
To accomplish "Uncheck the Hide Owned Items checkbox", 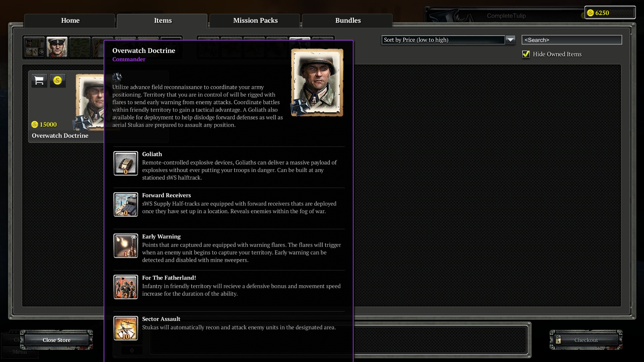I will [526, 54].
